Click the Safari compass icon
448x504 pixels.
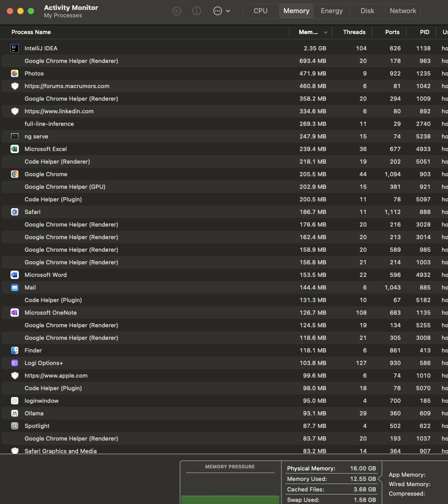[15, 212]
